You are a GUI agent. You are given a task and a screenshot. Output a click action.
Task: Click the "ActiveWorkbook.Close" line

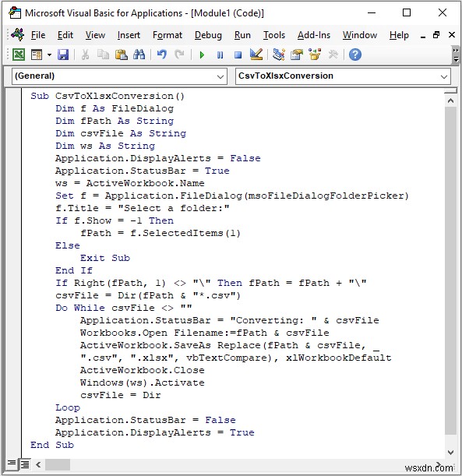(143, 370)
